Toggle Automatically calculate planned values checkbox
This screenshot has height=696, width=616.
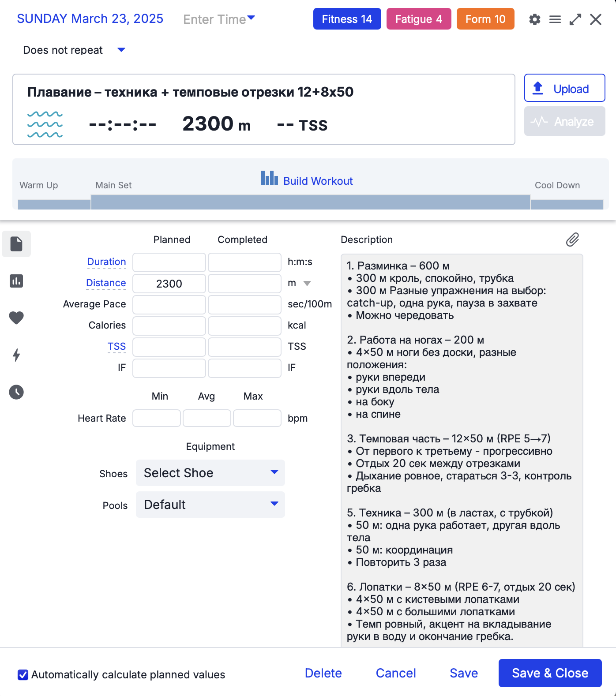23,675
